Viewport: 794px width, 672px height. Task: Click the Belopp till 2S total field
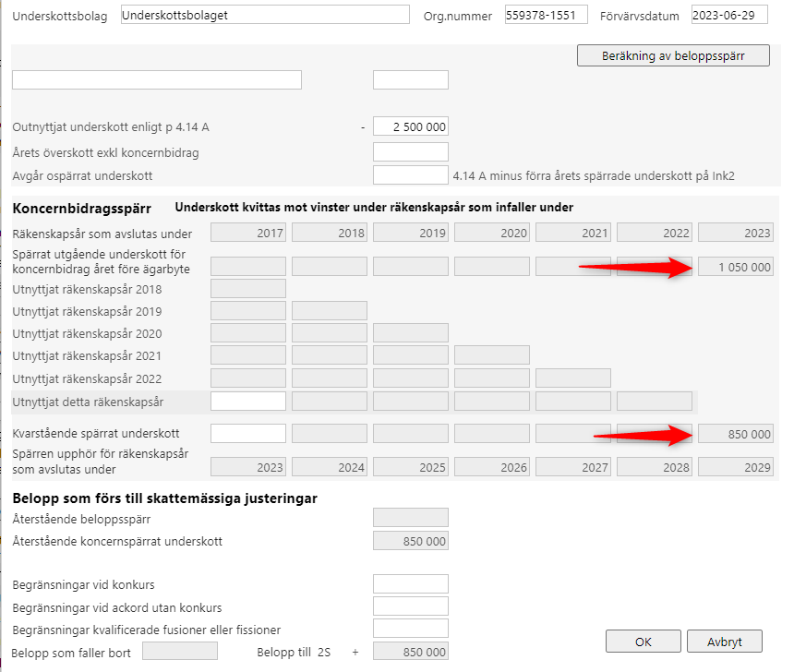[x=411, y=652]
